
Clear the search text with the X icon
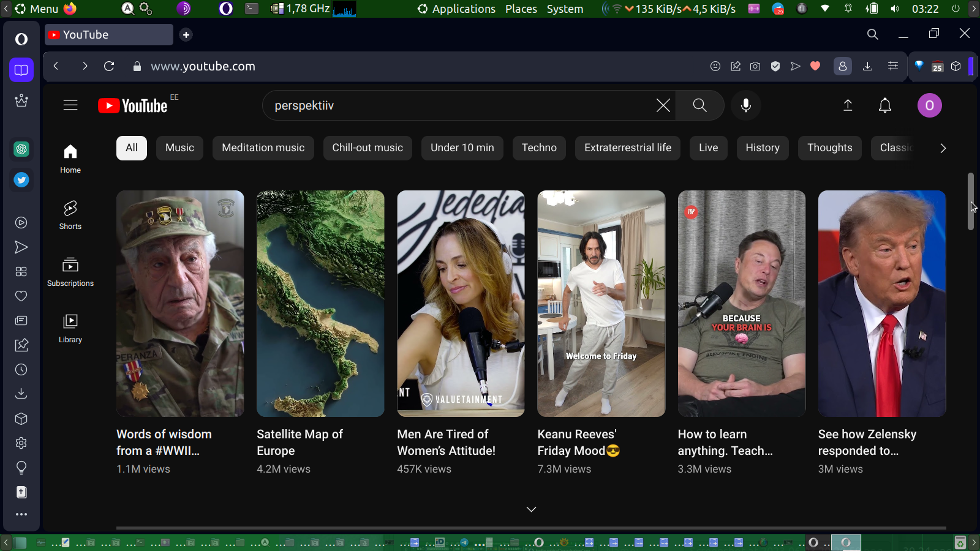663,105
